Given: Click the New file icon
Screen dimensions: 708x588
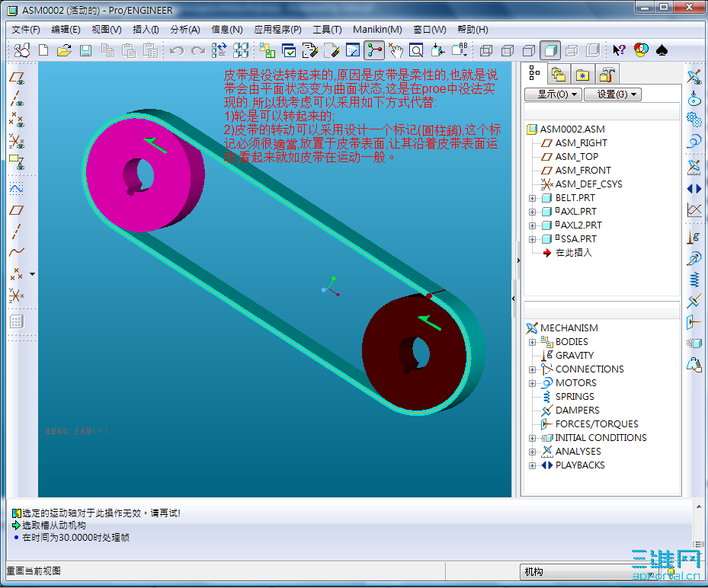Looking at the screenshot, I should tap(43, 50).
